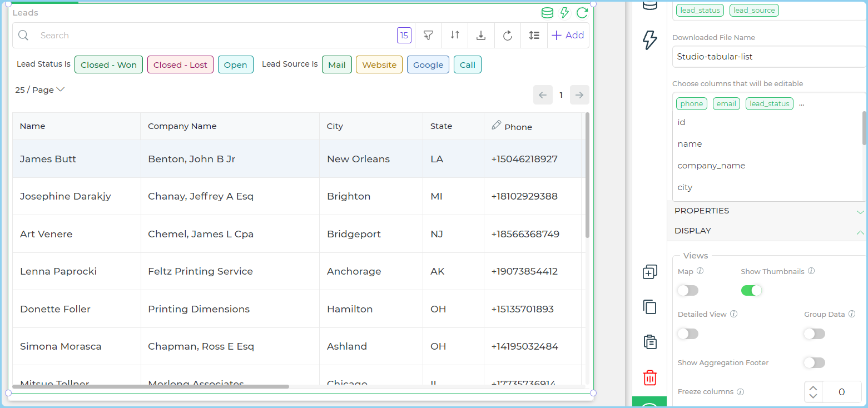Click the sort arrows icon
The height and width of the screenshot is (408, 868).
(x=455, y=36)
